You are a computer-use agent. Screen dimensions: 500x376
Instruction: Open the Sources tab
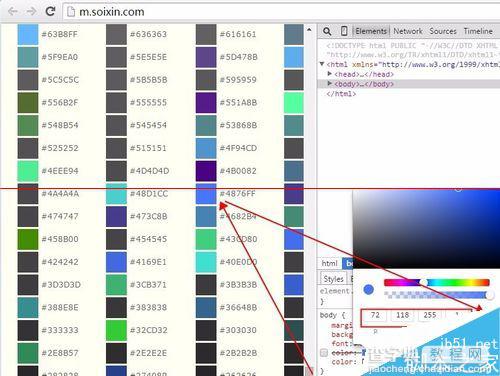point(443,31)
